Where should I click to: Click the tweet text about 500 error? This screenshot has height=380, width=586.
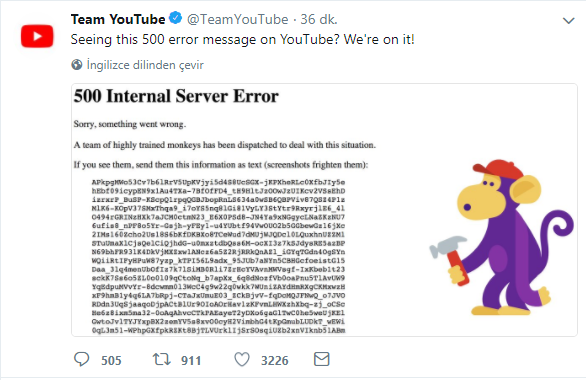click(x=243, y=40)
